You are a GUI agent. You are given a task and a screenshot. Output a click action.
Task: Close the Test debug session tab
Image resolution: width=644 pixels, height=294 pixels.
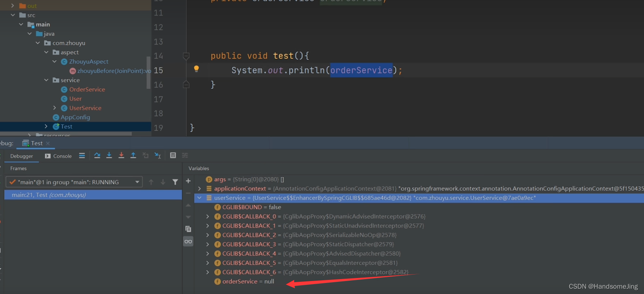(48, 144)
